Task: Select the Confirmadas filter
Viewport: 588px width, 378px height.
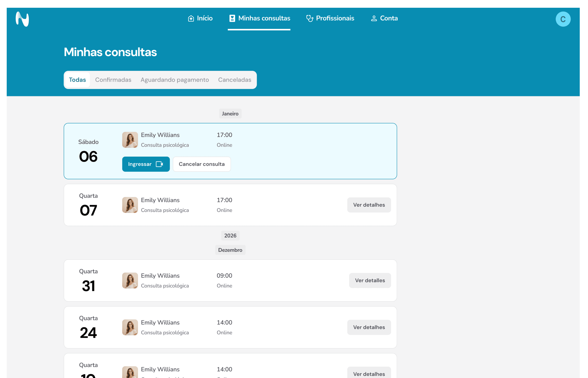Action: [113, 80]
